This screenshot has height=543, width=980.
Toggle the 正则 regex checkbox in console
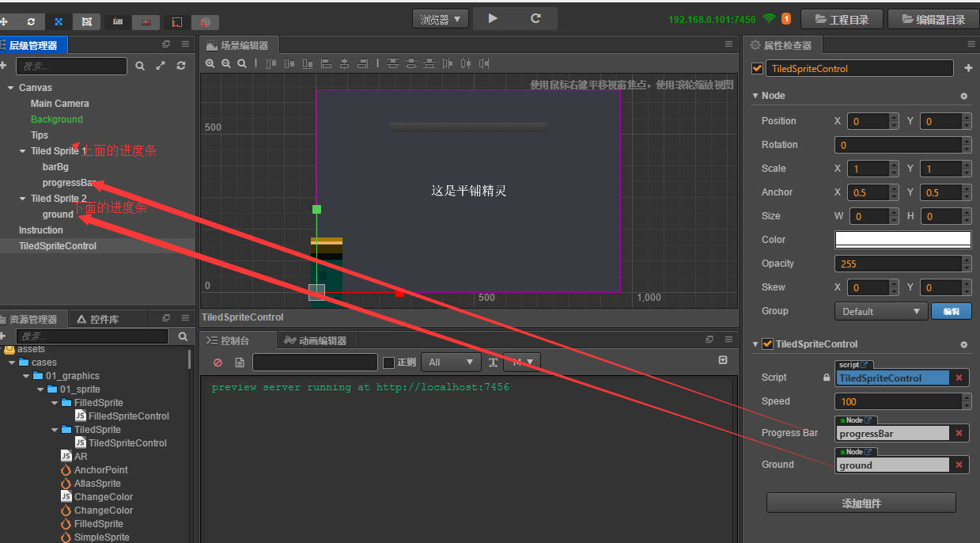(388, 363)
